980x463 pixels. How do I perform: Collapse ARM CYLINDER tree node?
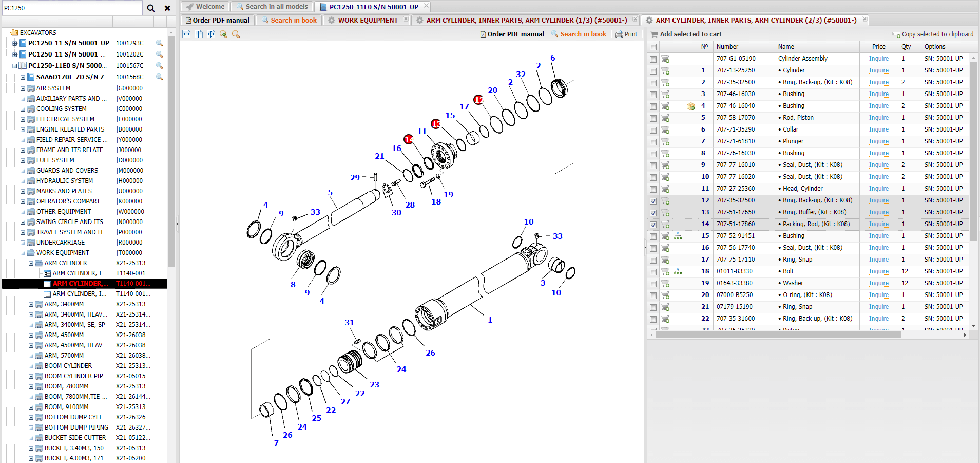click(31, 263)
